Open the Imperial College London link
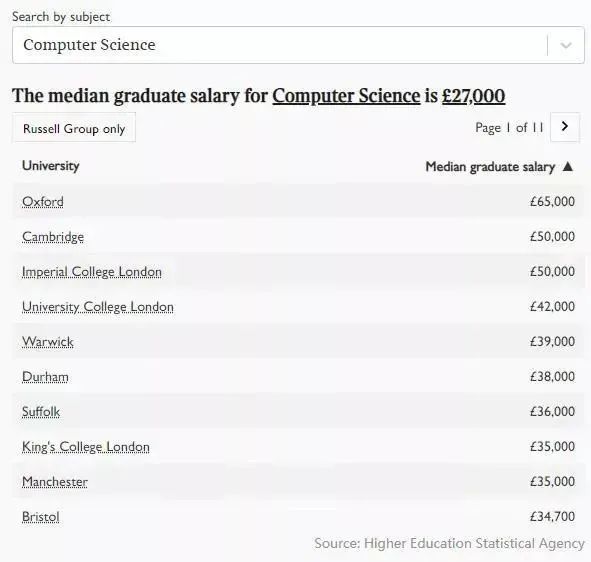The width and height of the screenshot is (591, 562). coord(92,272)
